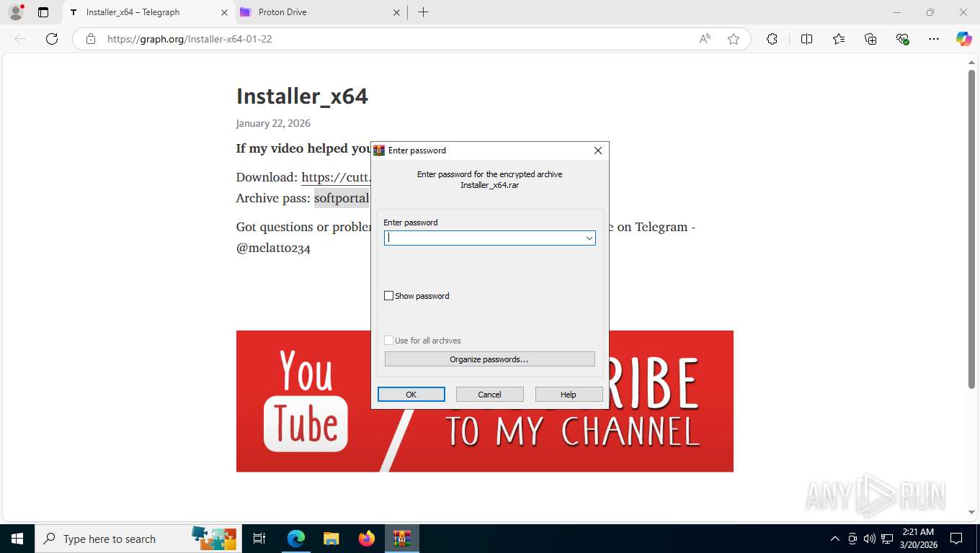This screenshot has height=553, width=980.
Task: Open Browser essentials icon
Action: click(902, 39)
